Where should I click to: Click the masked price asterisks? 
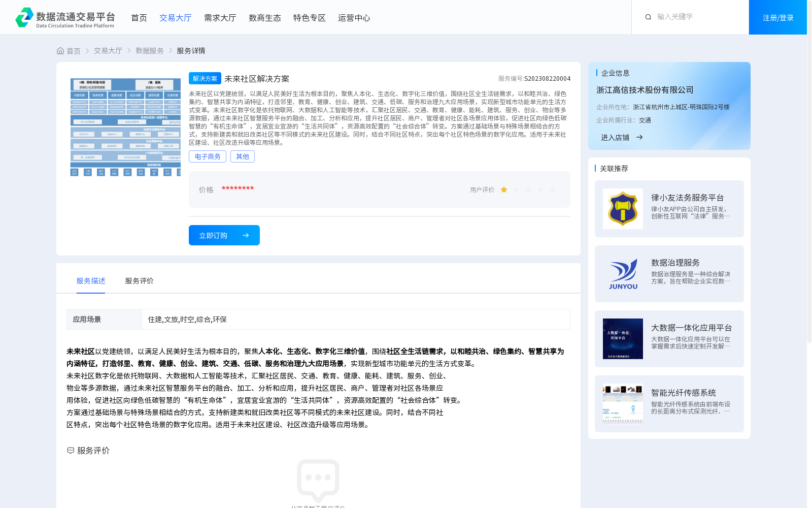coord(238,188)
